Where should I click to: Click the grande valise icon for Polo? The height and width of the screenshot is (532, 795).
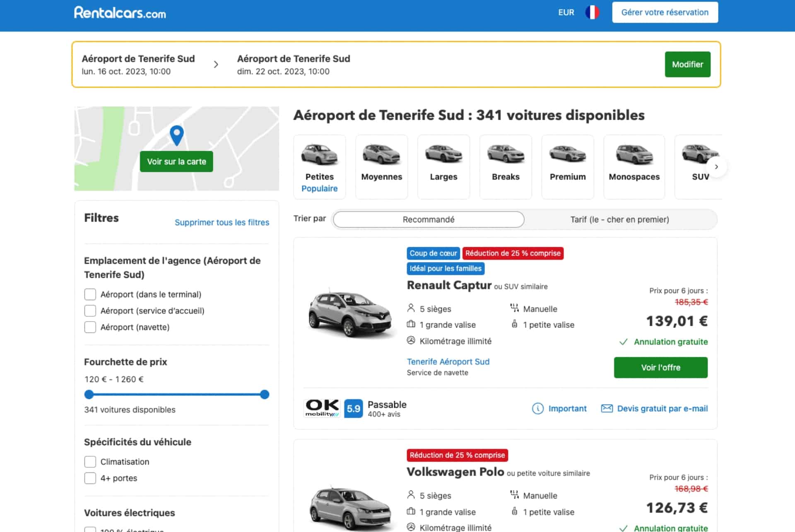[x=411, y=511]
